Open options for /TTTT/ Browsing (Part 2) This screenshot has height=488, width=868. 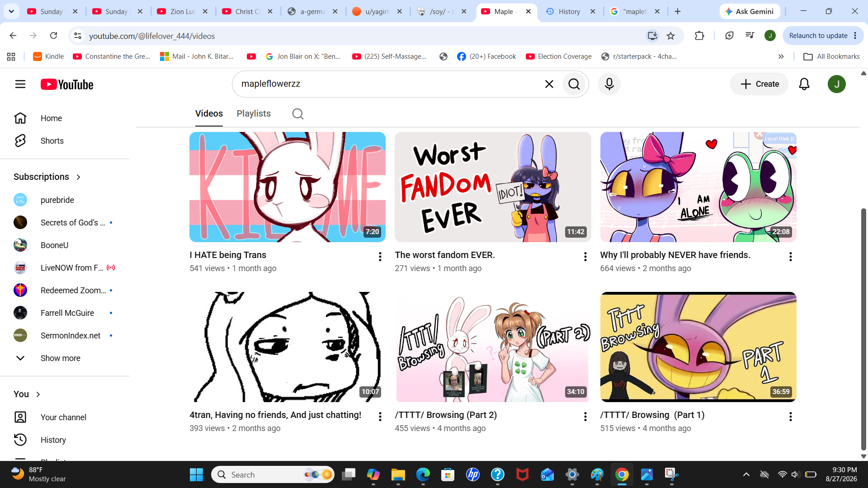point(585,417)
